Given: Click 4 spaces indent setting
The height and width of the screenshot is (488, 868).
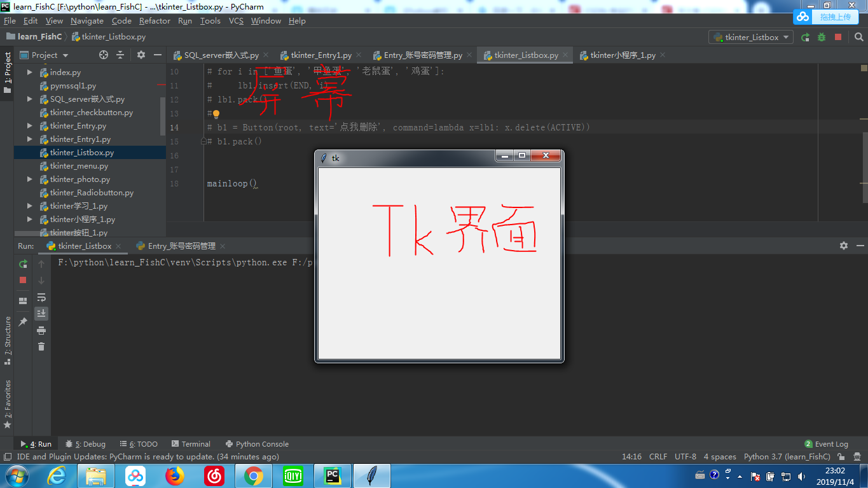Looking at the screenshot, I should (720, 457).
